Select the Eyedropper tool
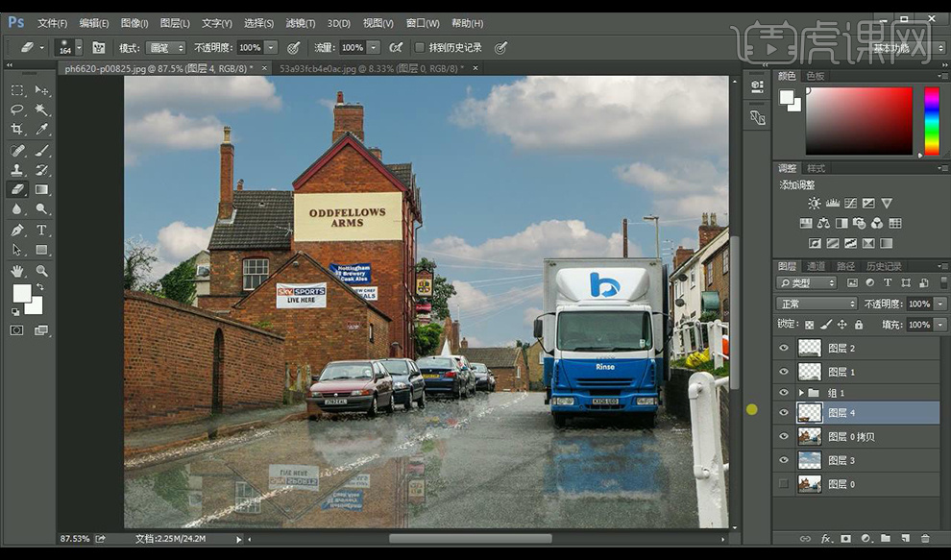Screen dimensions: 951x560 (41, 130)
